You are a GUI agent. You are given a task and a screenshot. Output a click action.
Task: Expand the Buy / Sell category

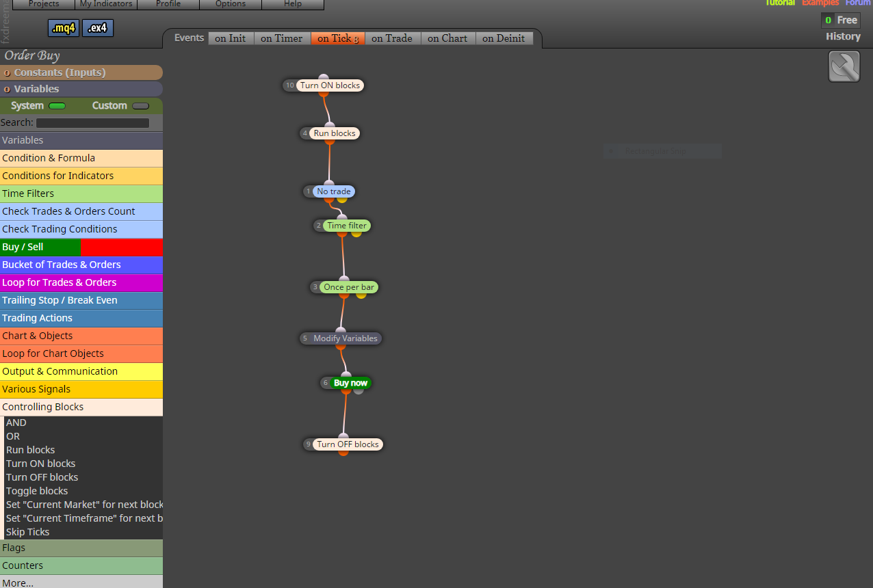point(81,247)
